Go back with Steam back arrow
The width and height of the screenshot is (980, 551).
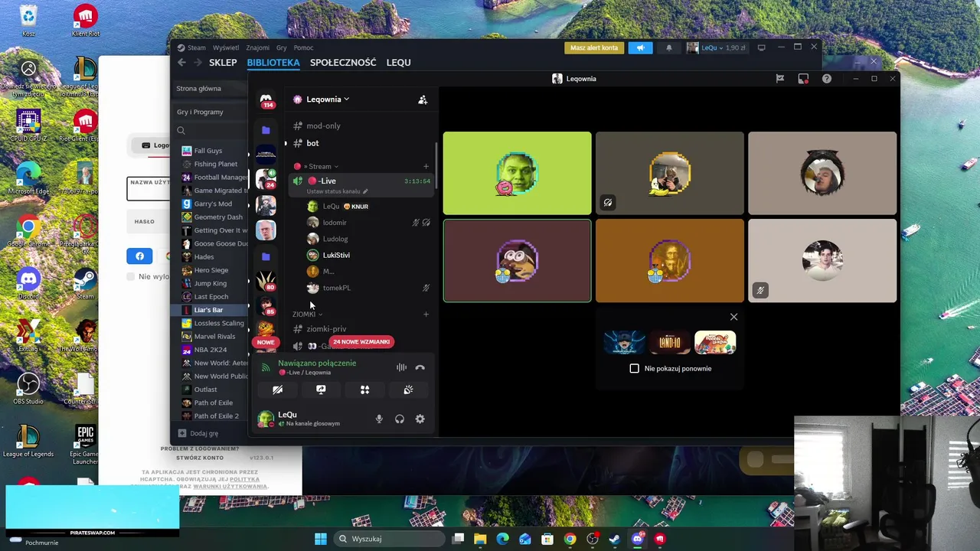181,63
